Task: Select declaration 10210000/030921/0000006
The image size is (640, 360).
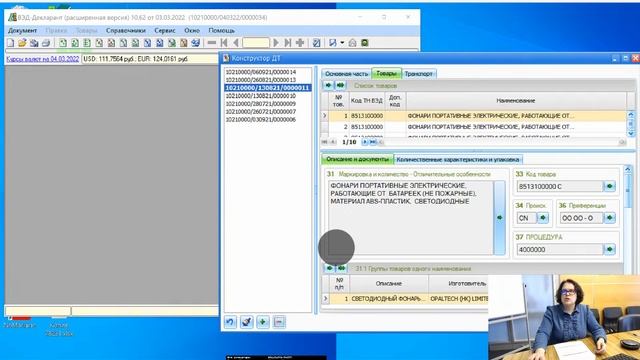Action: tap(261, 120)
